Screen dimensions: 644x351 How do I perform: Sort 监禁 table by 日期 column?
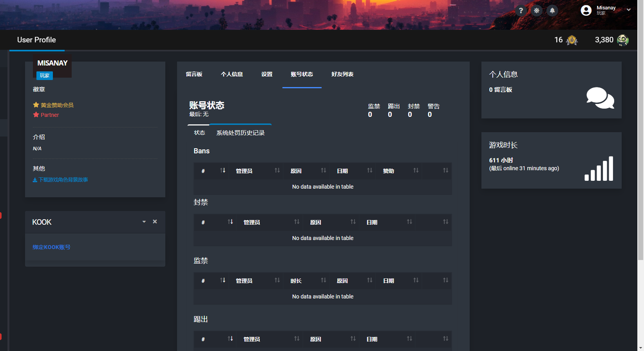398,280
